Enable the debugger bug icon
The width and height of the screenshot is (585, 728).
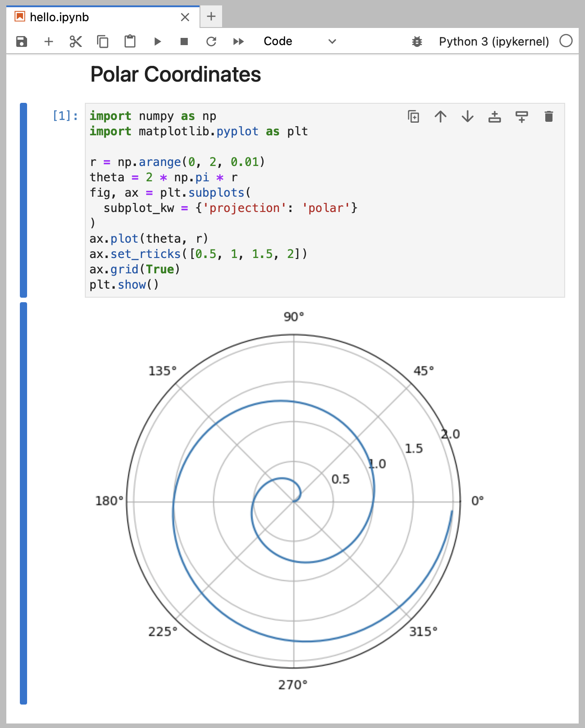(x=417, y=41)
